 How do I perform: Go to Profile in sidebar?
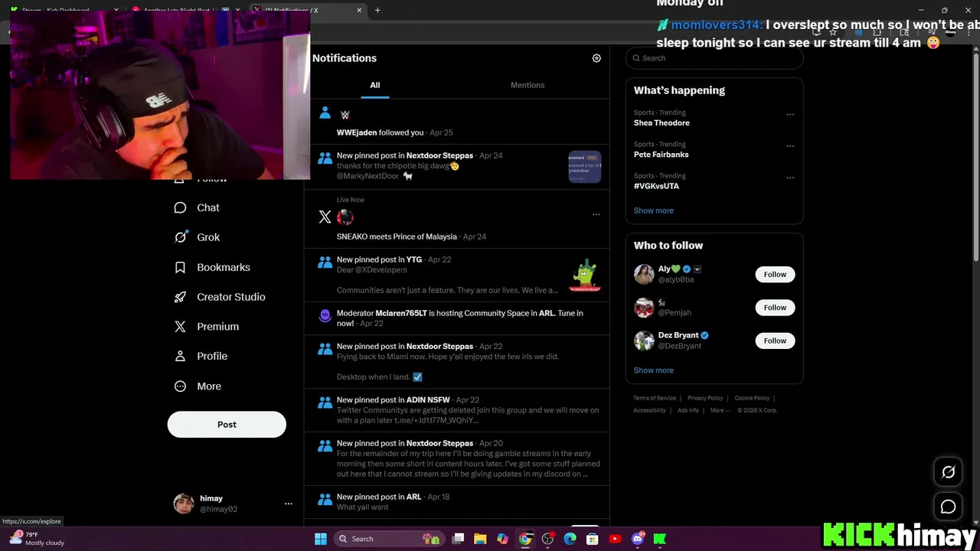coord(201,356)
